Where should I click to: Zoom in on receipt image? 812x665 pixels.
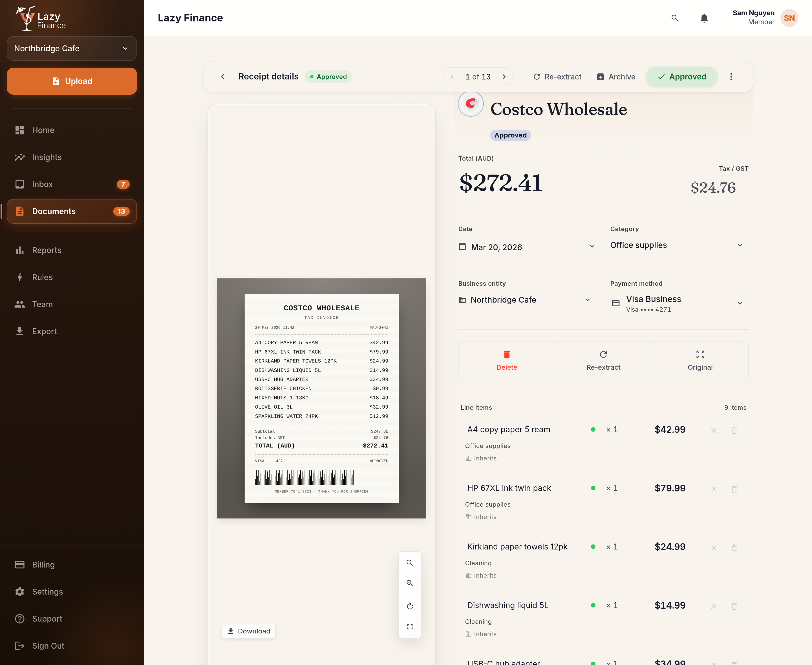[x=410, y=563]
